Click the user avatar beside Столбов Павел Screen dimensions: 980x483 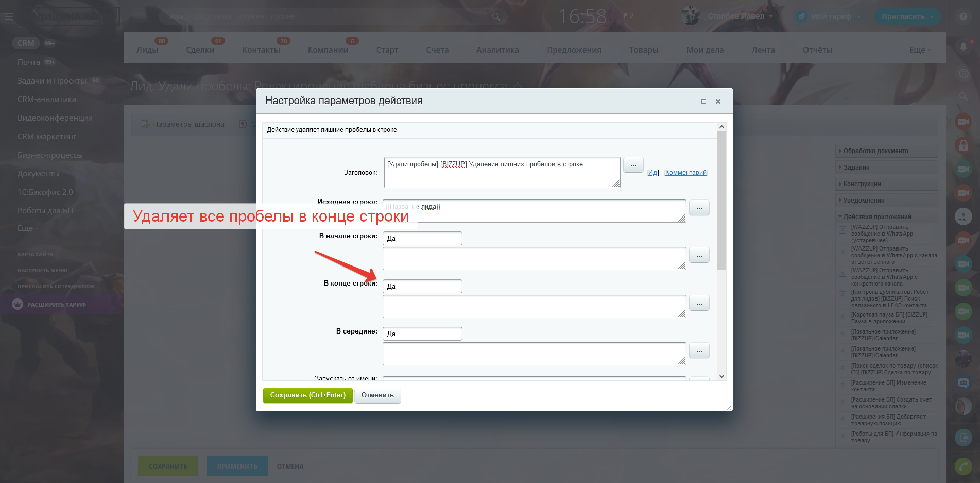[690, 16]
